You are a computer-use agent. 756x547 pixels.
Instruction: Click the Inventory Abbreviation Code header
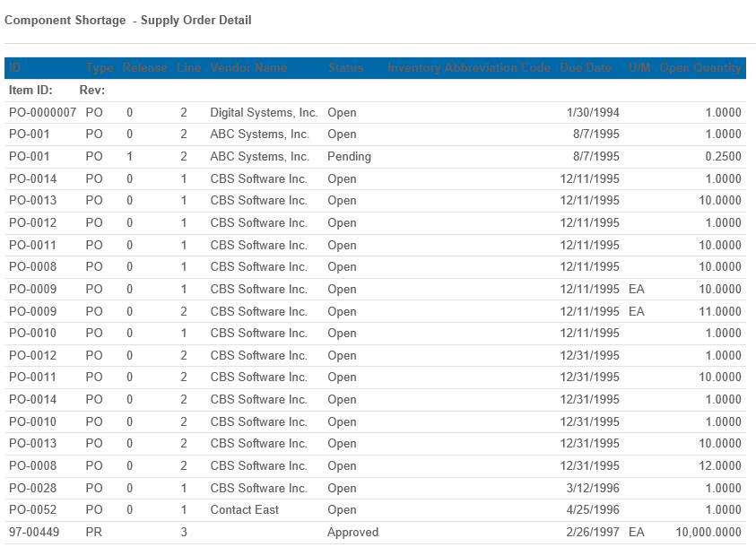click(x=469, y=68)
